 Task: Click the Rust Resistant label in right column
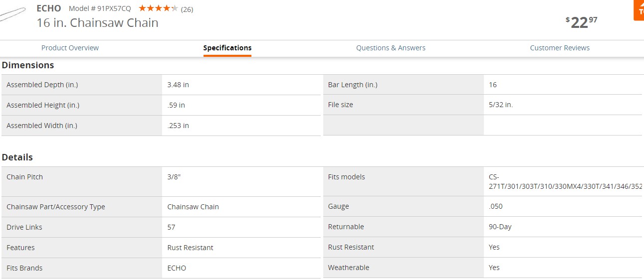[x=351, y=247]
